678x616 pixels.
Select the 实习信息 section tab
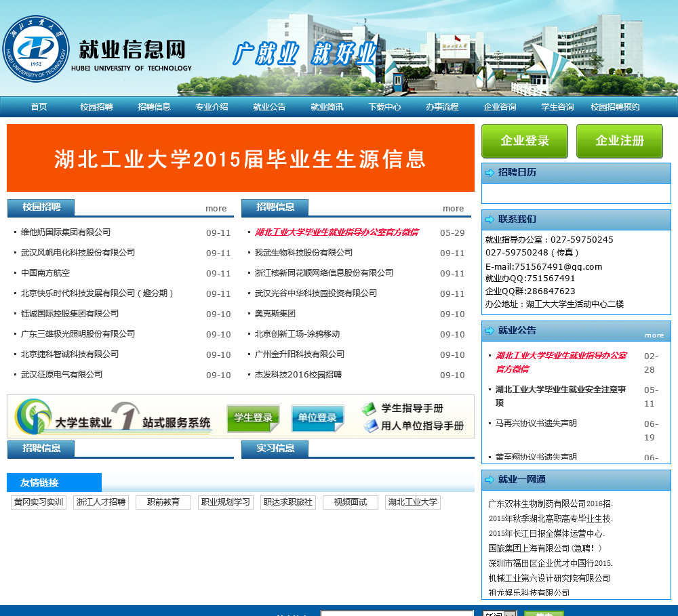pos(275,448)
